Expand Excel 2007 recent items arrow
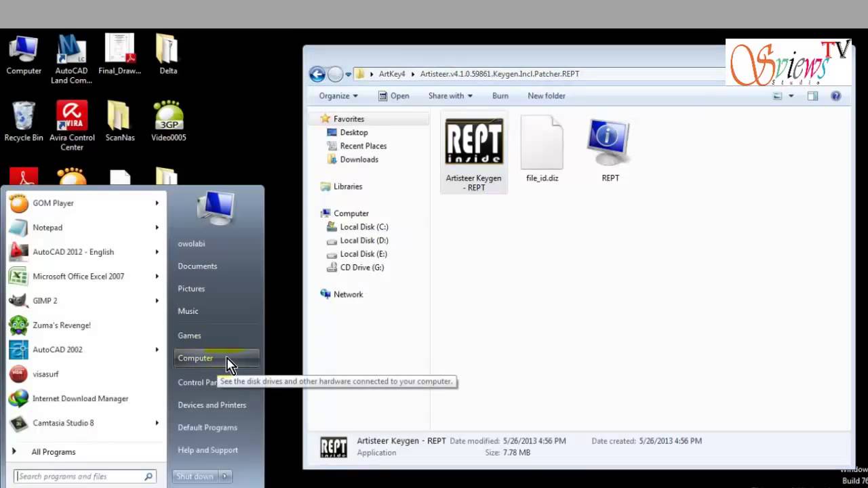Viewport: 868px width, 488px height. pyautogui.click(x=157, y=277)
